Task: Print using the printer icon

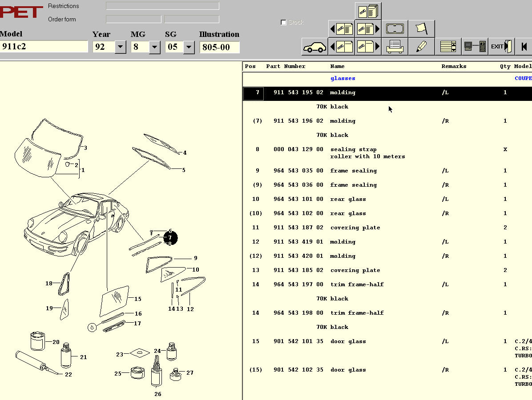Action: tap(395, 46)
